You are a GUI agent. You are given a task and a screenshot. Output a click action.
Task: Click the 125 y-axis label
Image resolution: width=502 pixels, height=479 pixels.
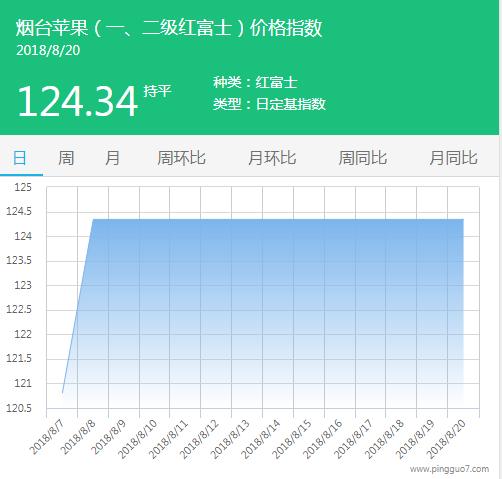(23, 187)
